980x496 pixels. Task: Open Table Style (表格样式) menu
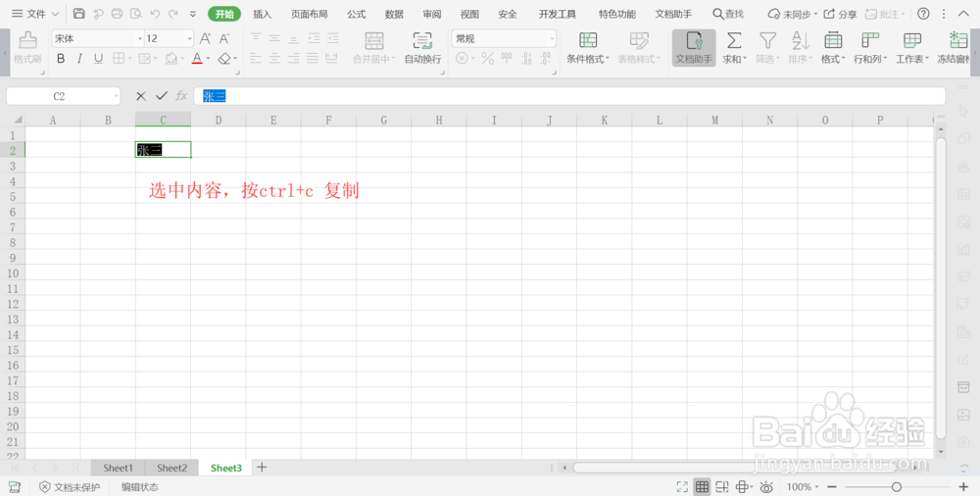click(x=639, y=48)
